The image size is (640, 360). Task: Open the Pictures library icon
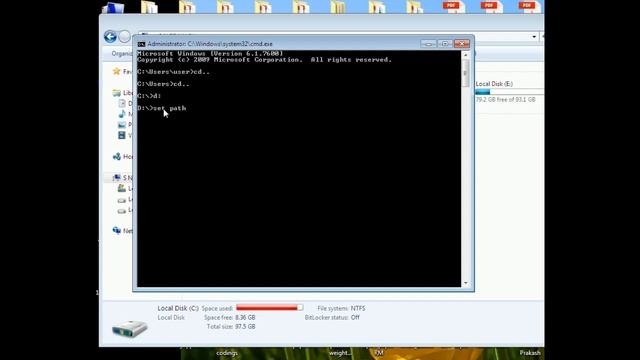122,124
